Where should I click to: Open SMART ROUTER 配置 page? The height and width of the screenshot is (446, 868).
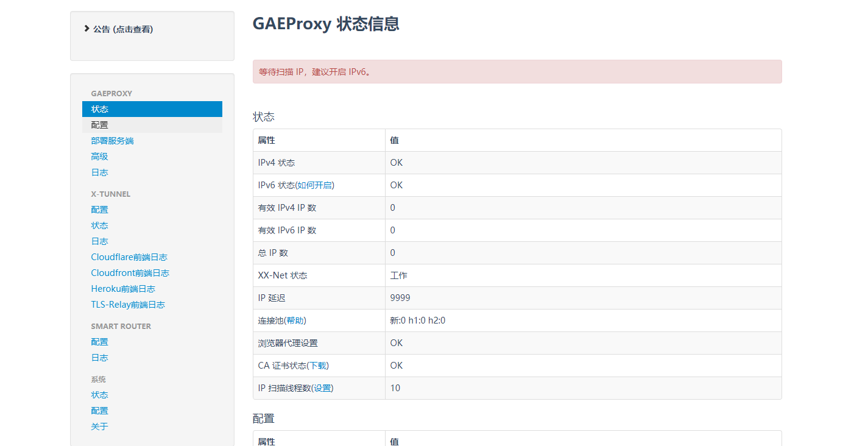99,341
